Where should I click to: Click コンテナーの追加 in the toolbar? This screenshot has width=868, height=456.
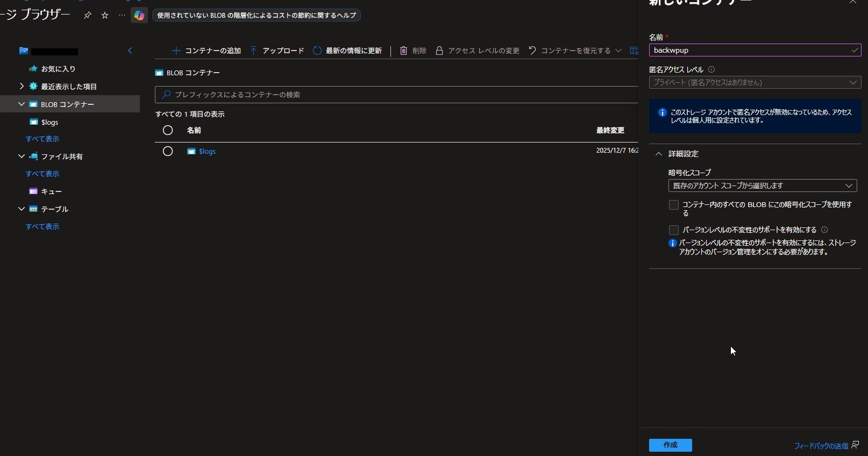207,51
